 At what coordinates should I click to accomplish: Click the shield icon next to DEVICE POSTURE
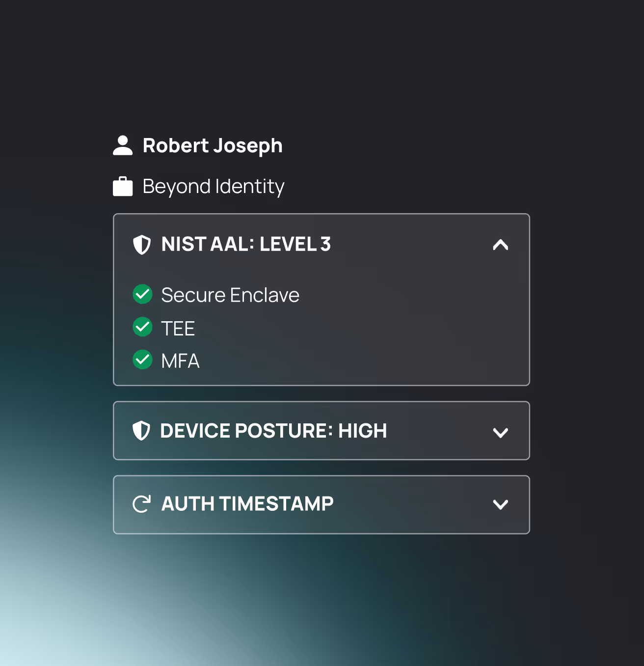pyautogui.click(x=141, y=431)
